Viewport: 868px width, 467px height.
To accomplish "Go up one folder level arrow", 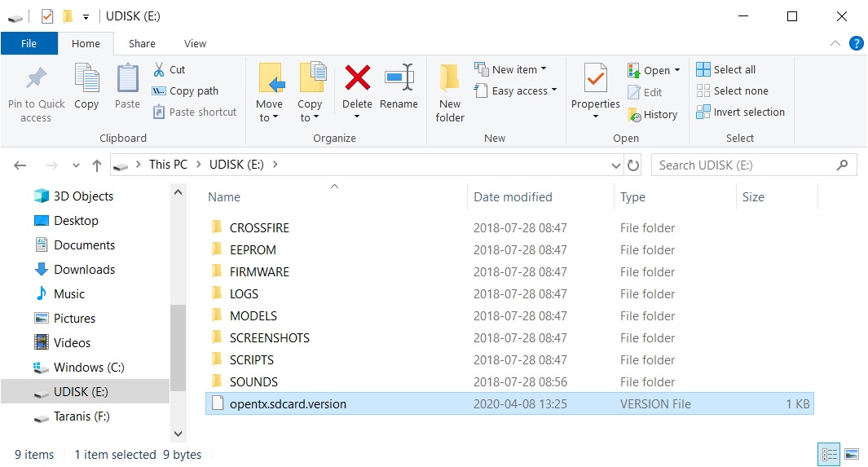I will point(97,165).
